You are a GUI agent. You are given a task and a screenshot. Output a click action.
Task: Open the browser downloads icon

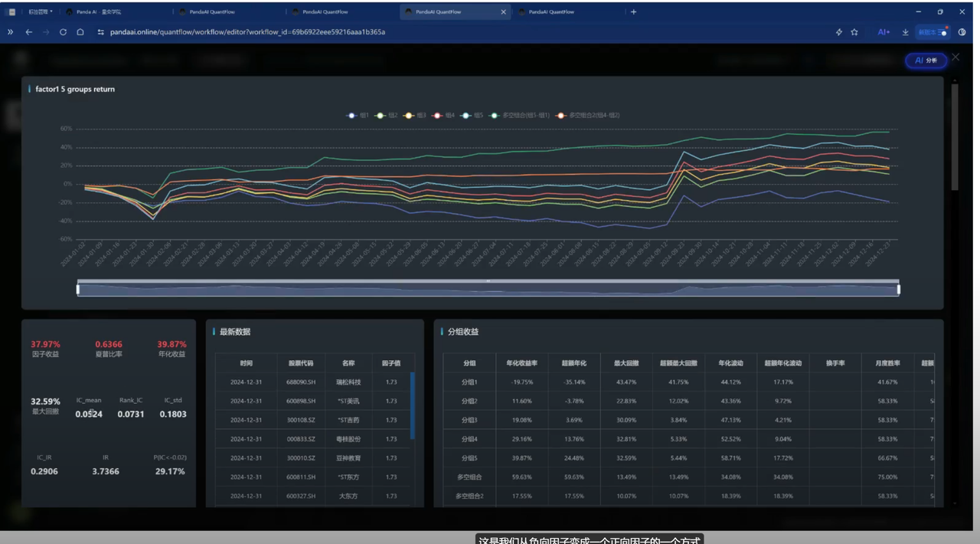pyautogui.click(x=906, y=32)
